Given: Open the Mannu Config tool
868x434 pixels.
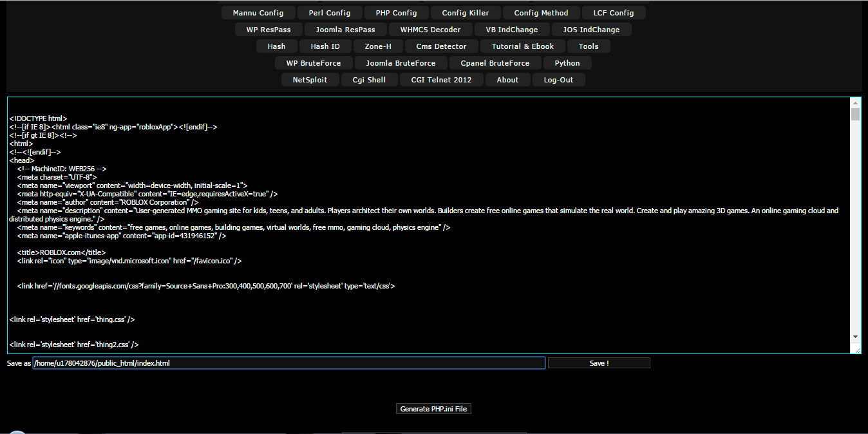Looking at the screenshot, I should pyautogui.click(x=258, y=12).
